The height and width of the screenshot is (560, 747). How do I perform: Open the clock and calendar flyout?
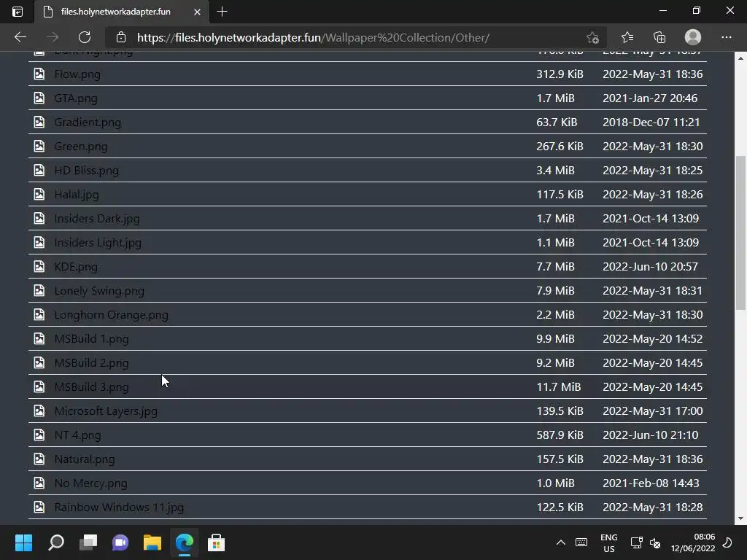693,542
